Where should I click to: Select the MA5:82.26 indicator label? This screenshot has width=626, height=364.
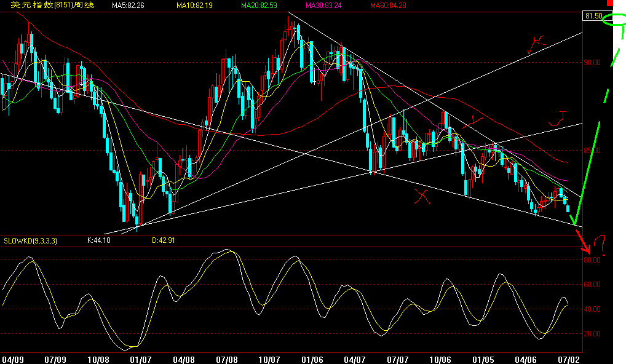click(128, 6)
